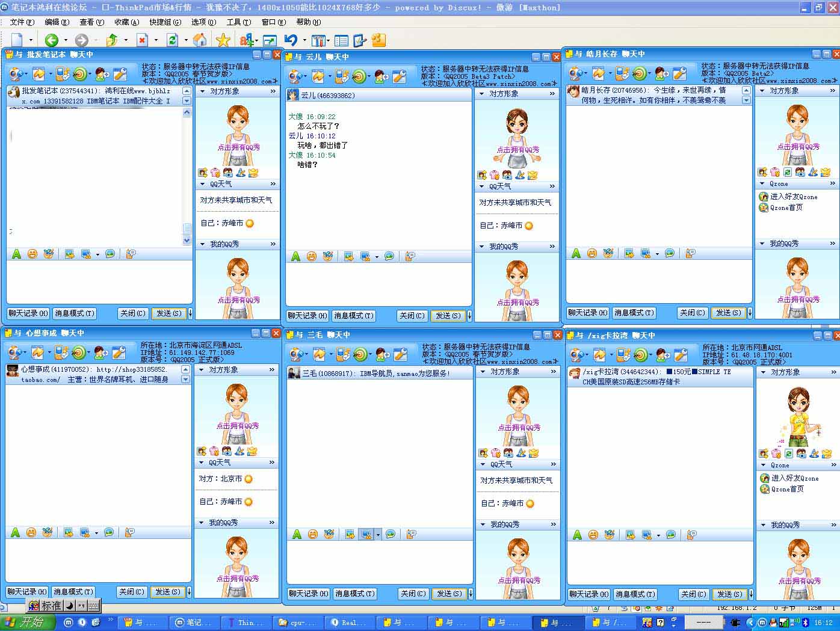Open send options arrow beside 发送 in 心想事成 chat
The image size is (840, 631).
[190, 592]
